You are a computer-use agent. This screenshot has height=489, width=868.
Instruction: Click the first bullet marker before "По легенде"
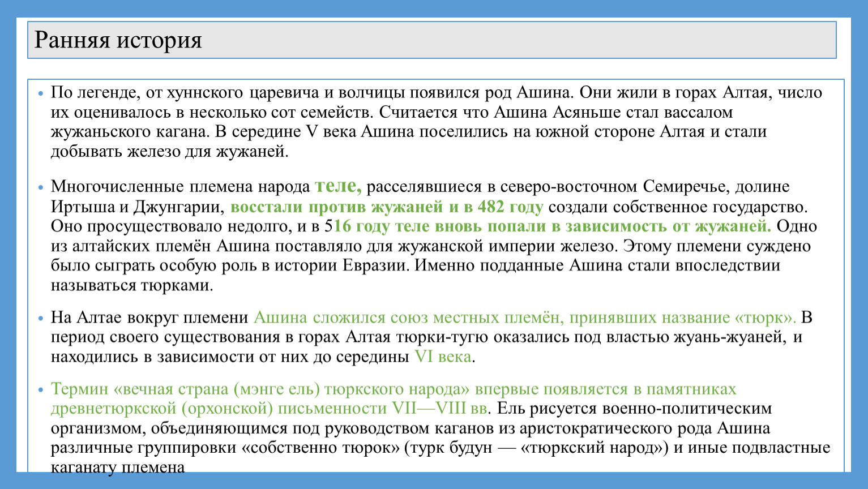click(x=40, y=93)
